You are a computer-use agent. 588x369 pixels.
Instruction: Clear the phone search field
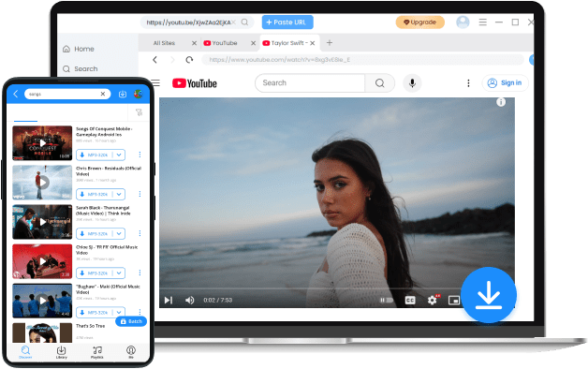coord(103,94)
